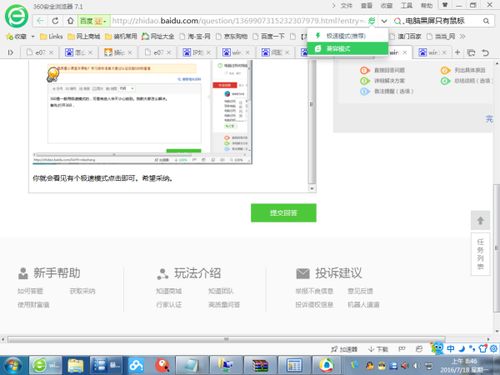Open the home page via house icon
Viewport: 500px width, 375px height.
(70, 21)
